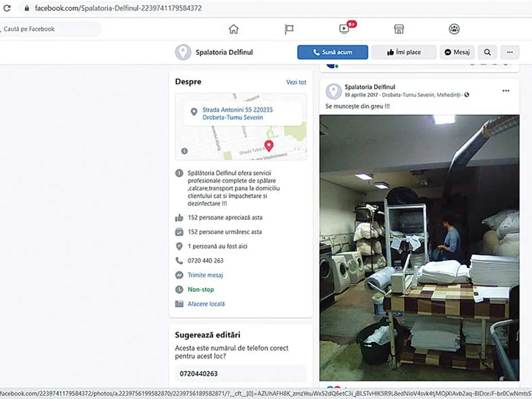This screenshot has width=532, height=399.
Task: Open the Marketplace storefront icon
Action: (399, 29)
